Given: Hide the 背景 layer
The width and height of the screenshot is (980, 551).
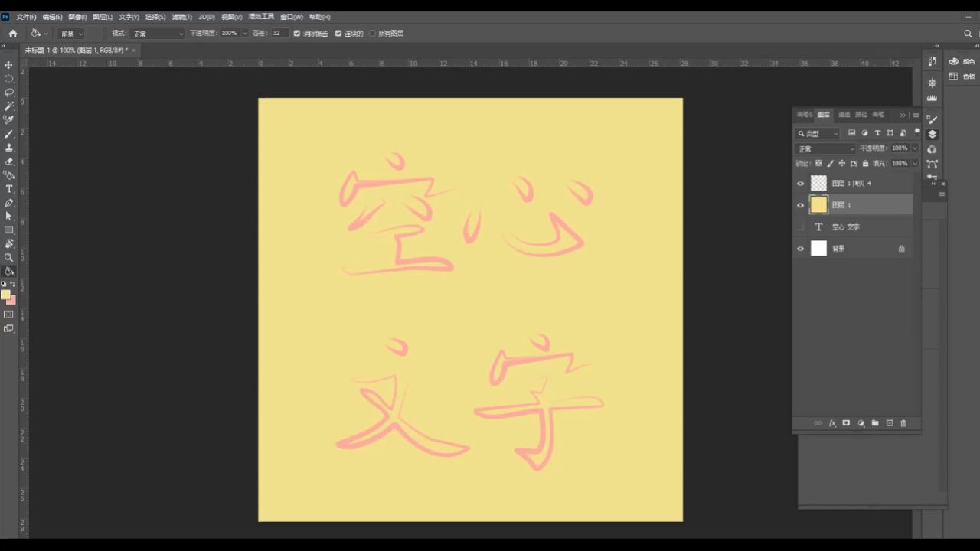Looking at the screenshot, I should [x=801, y=248].
